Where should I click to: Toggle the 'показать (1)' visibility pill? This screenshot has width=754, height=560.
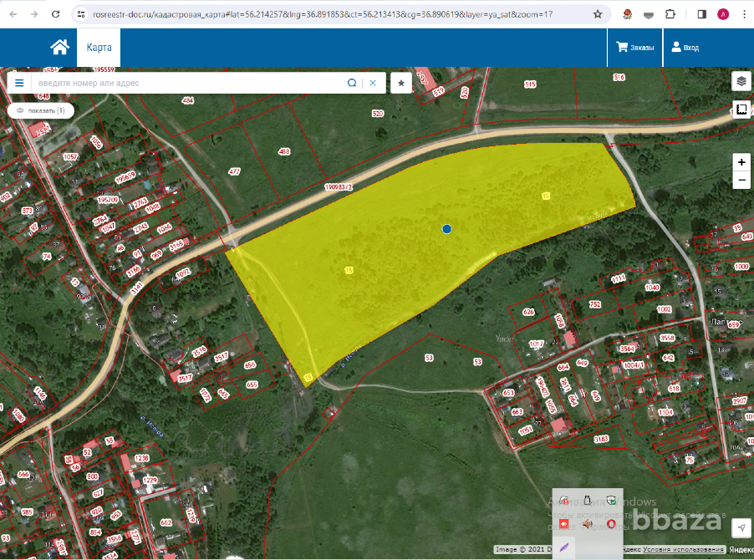click(40, 110)
